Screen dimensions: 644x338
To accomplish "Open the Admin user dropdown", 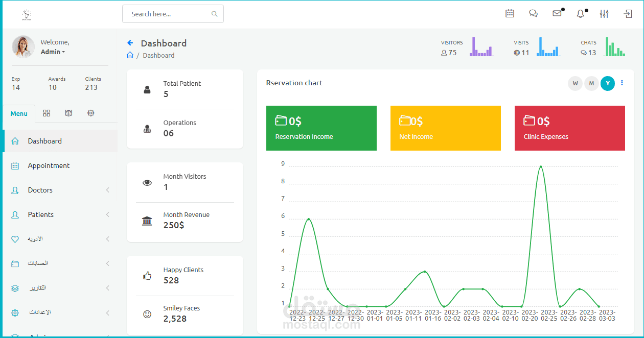I will 53,52.
